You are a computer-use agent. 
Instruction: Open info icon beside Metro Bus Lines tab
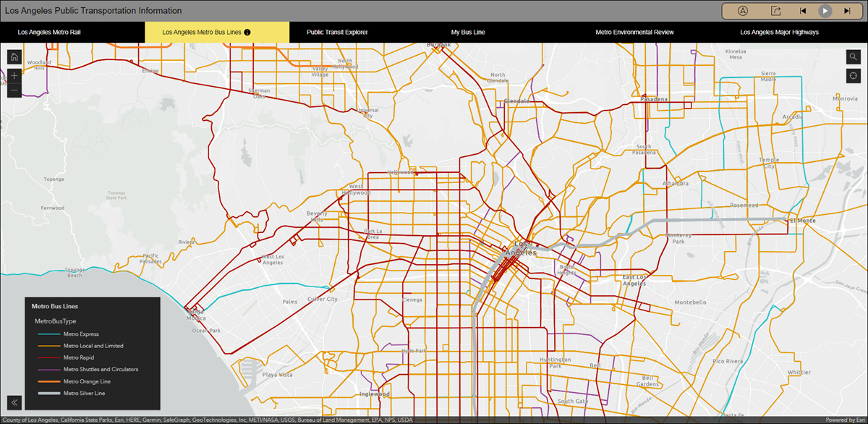tap(247, 33)
